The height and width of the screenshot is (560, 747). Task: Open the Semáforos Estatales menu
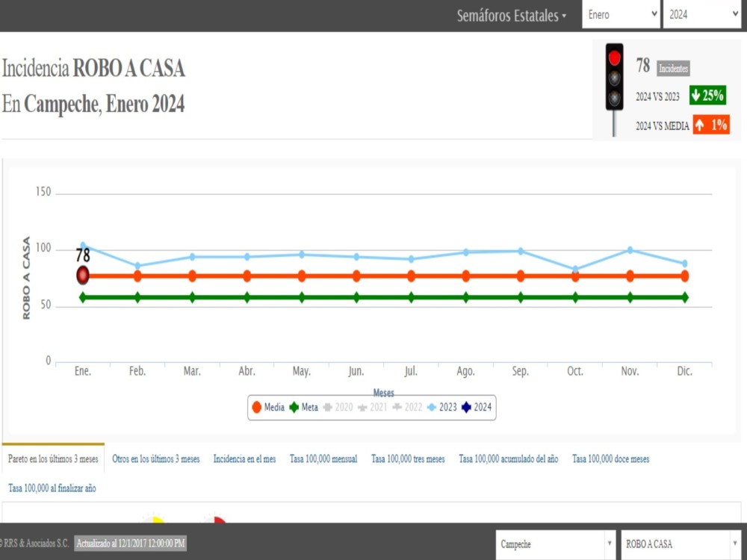pyautogui.click(x=512, y=16)
